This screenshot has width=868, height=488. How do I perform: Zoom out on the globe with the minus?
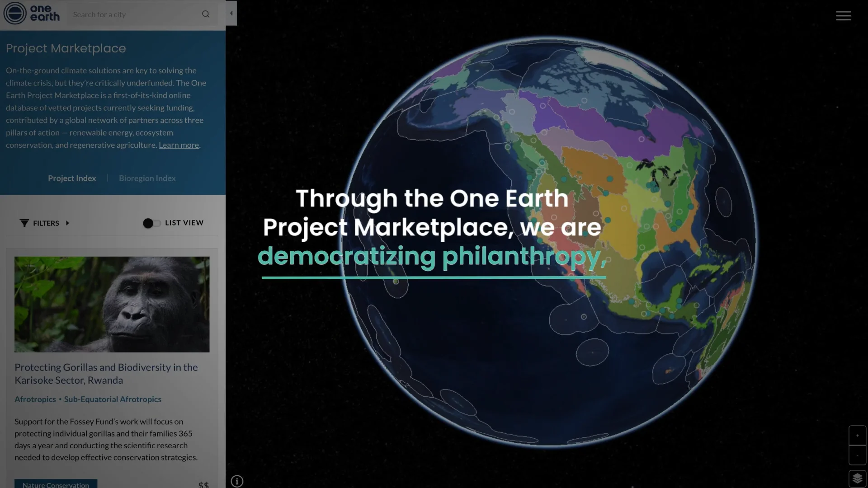coord(858,456)
